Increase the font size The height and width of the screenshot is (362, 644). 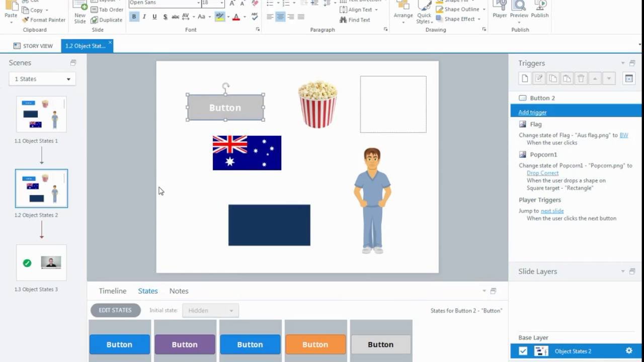(x=232, y=3)
